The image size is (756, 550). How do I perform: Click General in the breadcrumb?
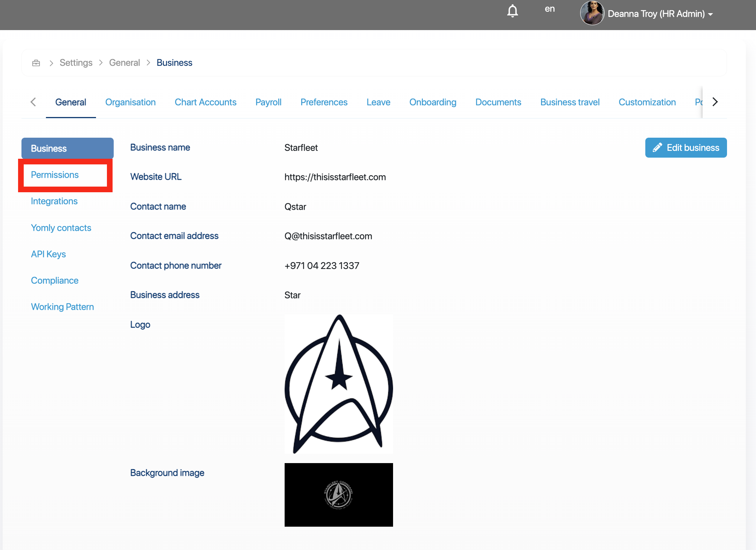[x=125, y=63]
